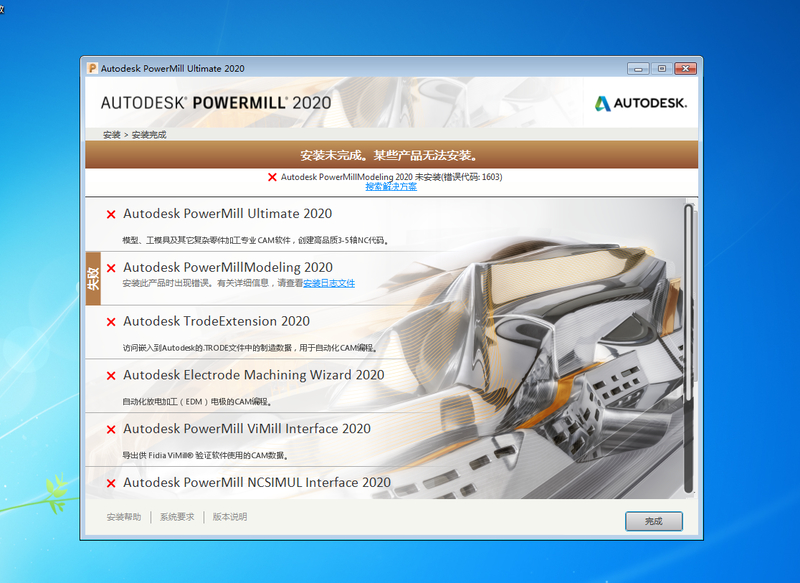The image size is (800, 583).
Task: Click the Autodesk logo in header
Action: (x=641, y=103)
